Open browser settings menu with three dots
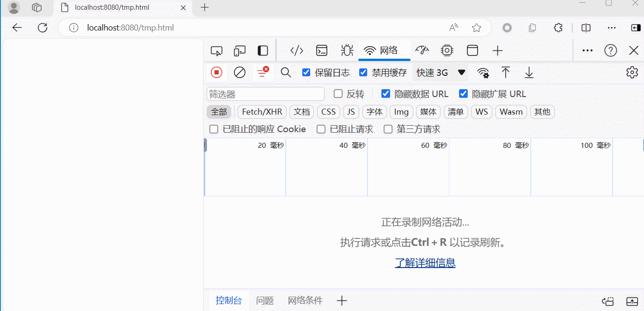Screen dimensions: 644x311 [x=611, y=28]
